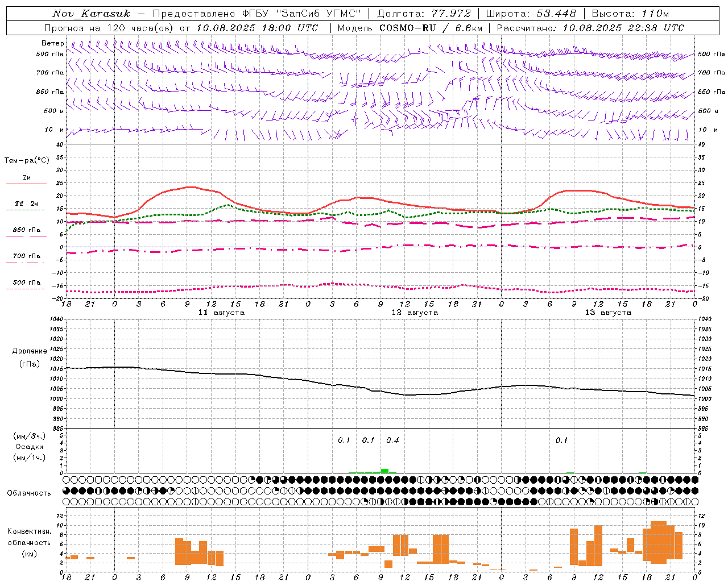This screenshot has width=728, height=582.
Task: Click the 'Td 2м' dew point legend entry
Action: 26,203
